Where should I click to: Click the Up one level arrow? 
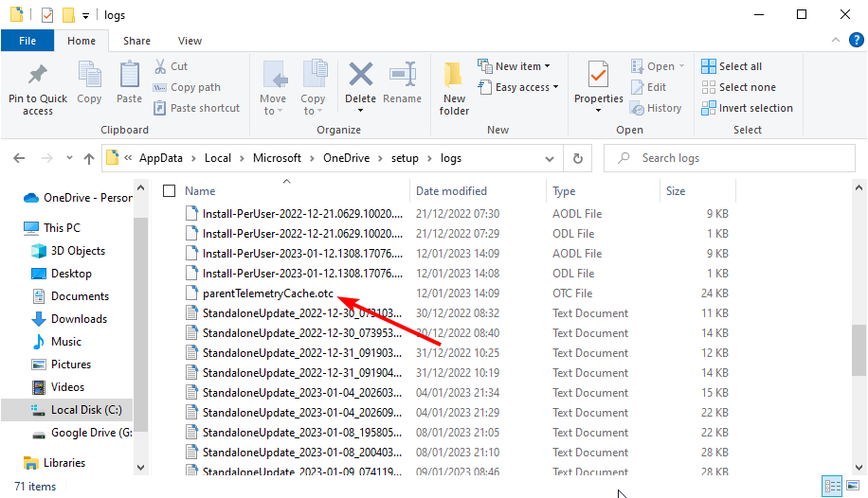[88, 158]
